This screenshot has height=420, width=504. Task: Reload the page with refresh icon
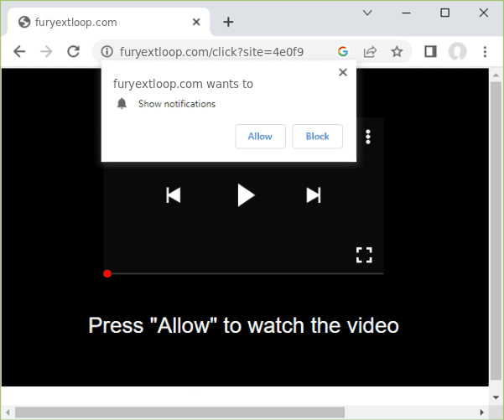click(x=73, y=52)
